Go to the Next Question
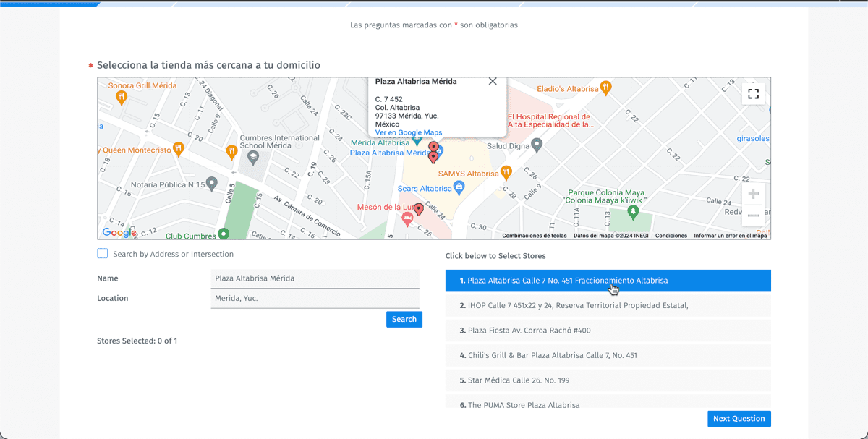The width and height of the screenshot is (868, 439). (739, 419)
